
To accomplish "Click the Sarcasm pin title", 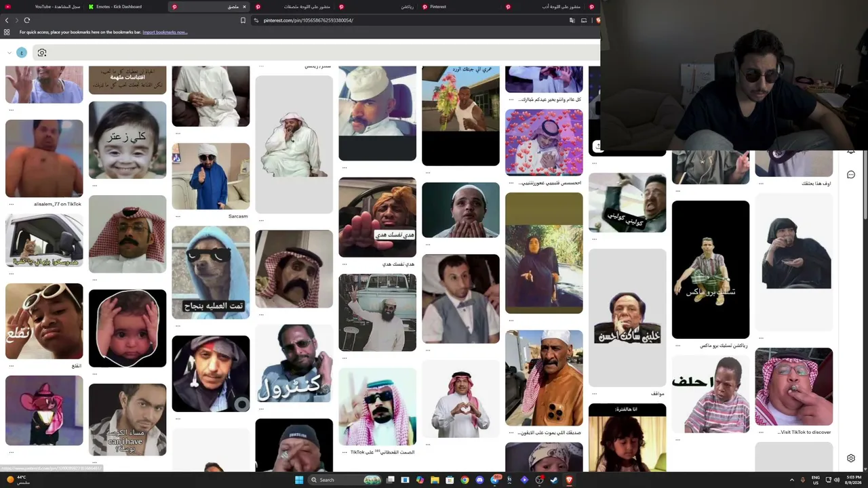I will (x=238, y=216).
